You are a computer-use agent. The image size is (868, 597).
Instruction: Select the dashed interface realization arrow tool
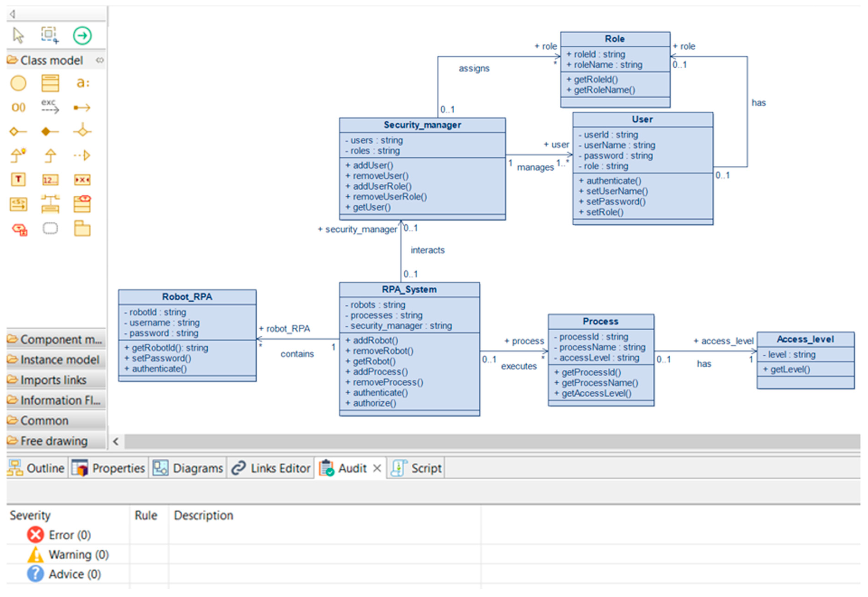82,155
